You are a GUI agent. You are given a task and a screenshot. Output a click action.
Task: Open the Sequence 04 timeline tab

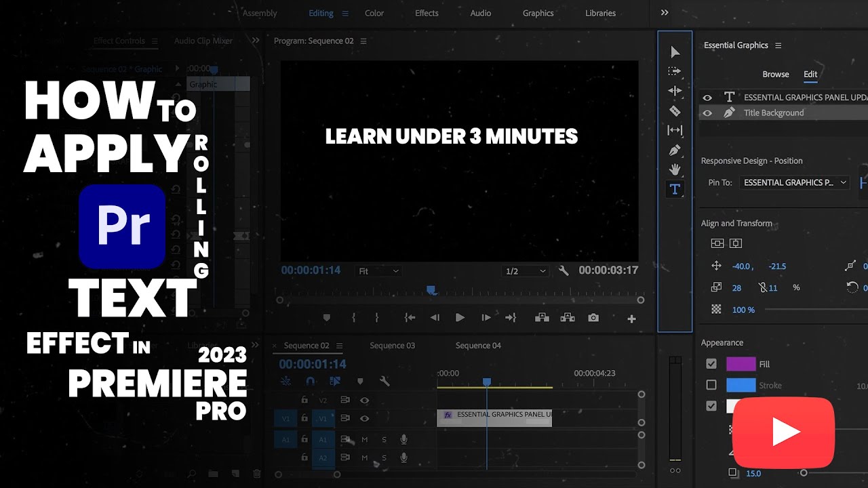point(478,346)
